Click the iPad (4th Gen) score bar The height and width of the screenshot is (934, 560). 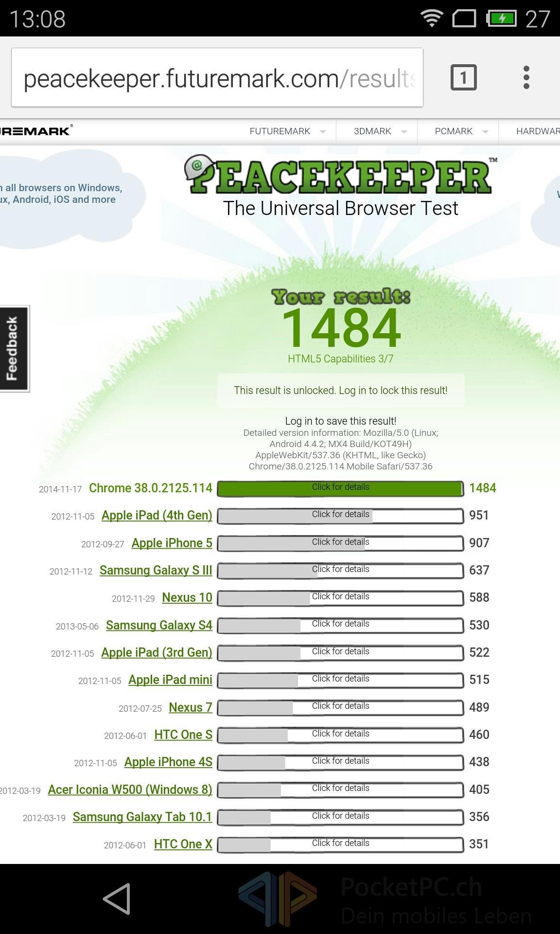click(x=340, y=516)
